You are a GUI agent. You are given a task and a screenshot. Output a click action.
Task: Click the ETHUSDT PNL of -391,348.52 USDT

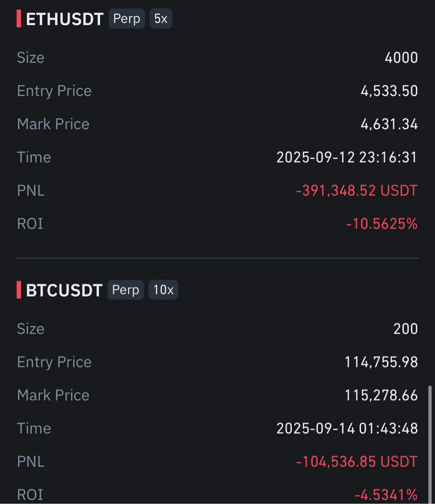(357, 190)
